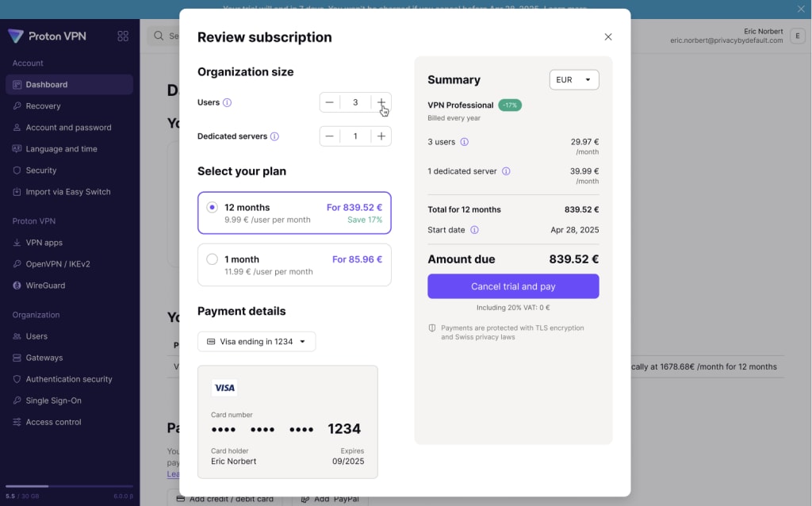Click the Gateways server icon
This screenshot has height=506, width=812.
(17, 358)
